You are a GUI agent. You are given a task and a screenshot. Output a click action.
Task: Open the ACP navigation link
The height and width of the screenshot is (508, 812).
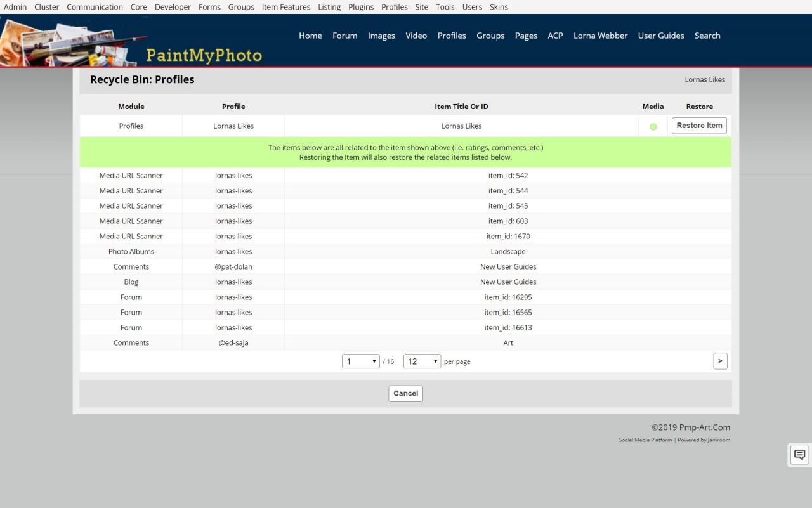point(556,36)
